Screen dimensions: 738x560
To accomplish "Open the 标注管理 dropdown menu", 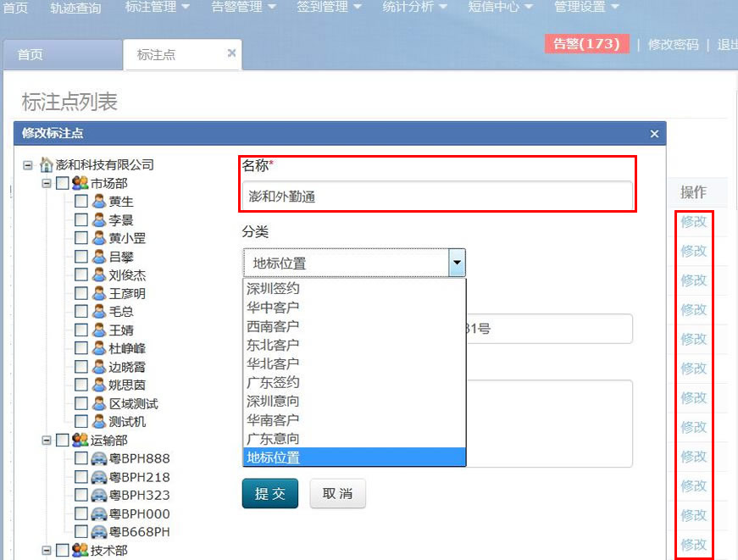I will (158, 7).
